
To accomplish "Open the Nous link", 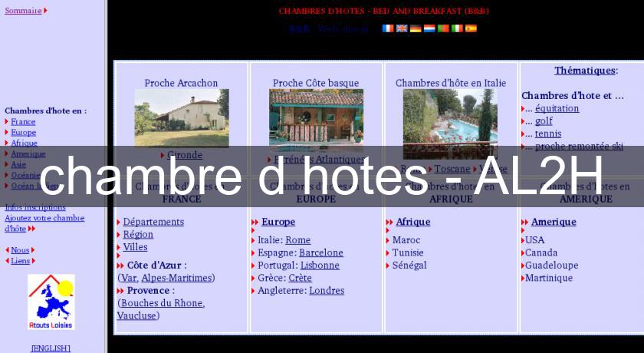I will pos(20,250).
